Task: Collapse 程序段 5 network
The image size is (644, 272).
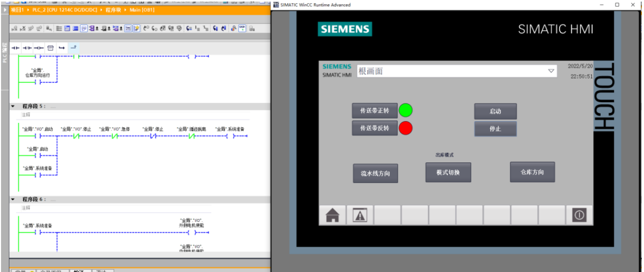Action: click(13, 106)
